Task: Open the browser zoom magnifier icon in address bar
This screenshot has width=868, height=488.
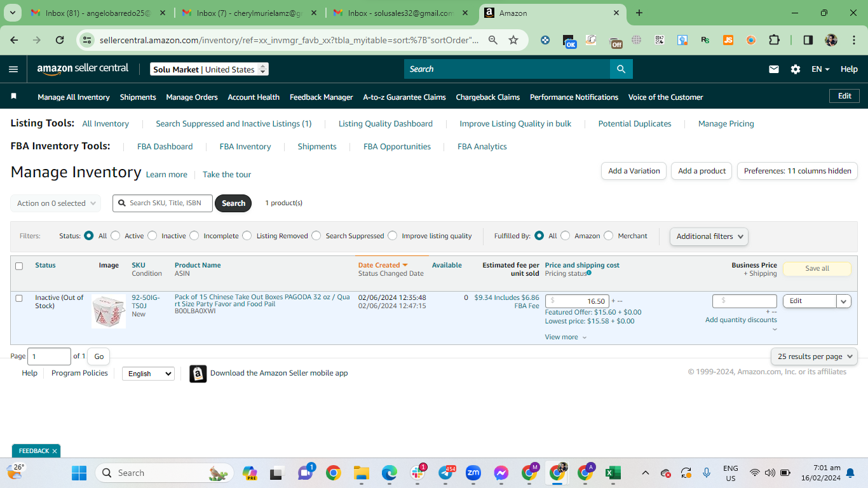Action: (x=492, y=40)
